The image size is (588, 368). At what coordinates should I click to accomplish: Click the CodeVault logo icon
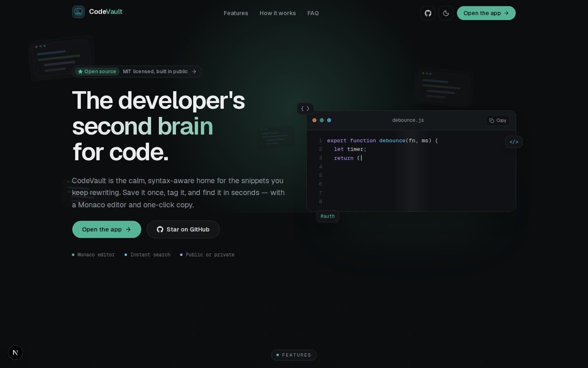click(x=78, y=12)
